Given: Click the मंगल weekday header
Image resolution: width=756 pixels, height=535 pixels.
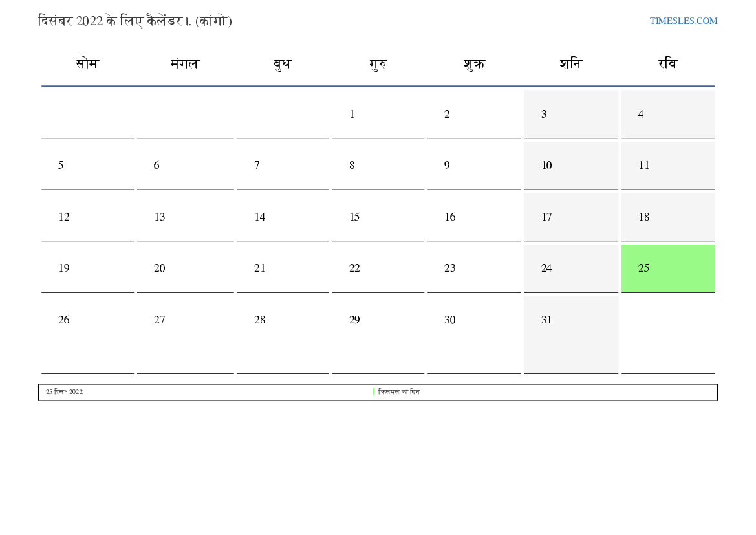Looking at the screenshot, I should pyautogui.click(x=184, y=64).
